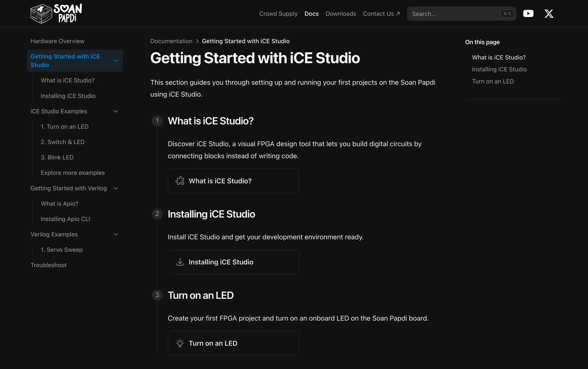
Task: Focus the Search field in the header
Action: pyautogui.click(x=461, y=14)
